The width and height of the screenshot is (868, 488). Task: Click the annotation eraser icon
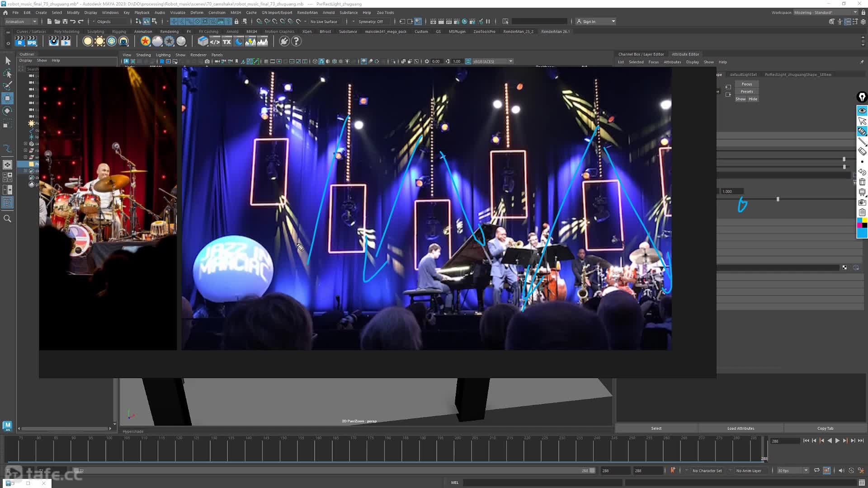pos(862,152)
